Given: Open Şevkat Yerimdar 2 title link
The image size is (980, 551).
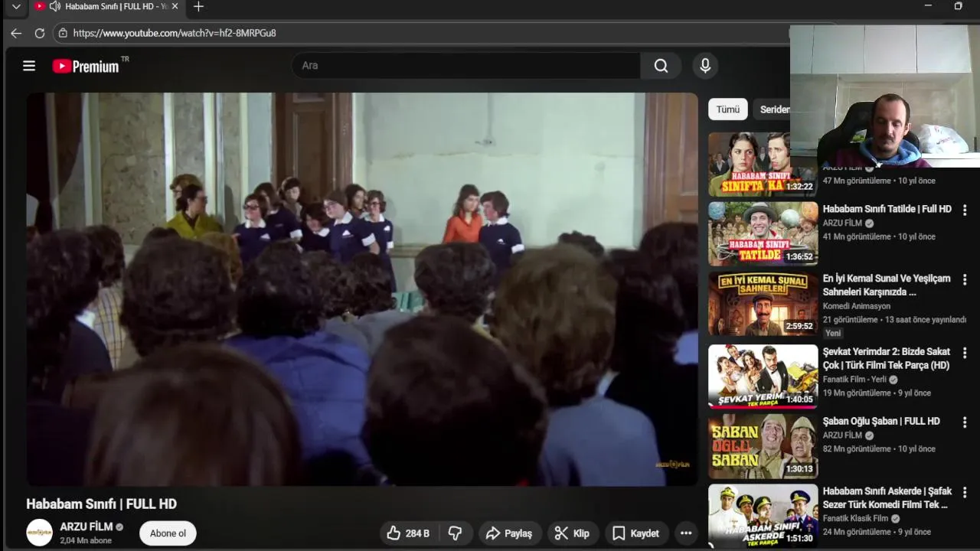Looking at the screenshot, I should tap(887, 358).
